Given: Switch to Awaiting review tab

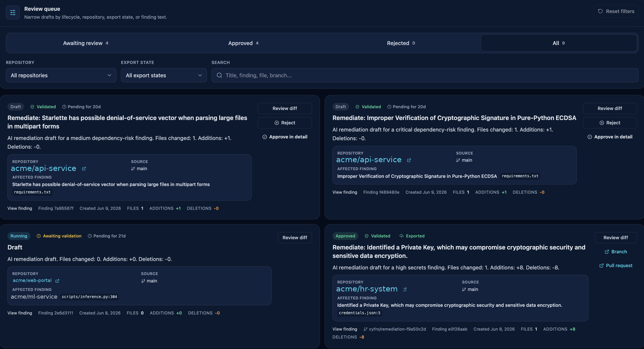Looking at the screenshot, I should (x=86, y=43).
